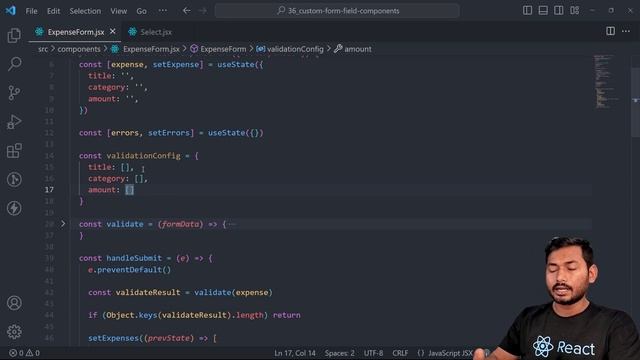Image resolution: width=640 pixels, height=360 pixels.
Task: Toggle the secondary side bar layout icon
Action: (x=559, y=11)
